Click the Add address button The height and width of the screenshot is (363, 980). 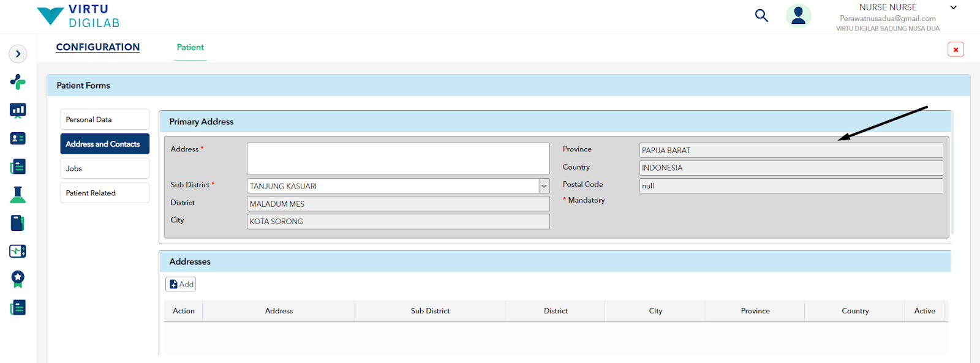click(x=181, y=284)
